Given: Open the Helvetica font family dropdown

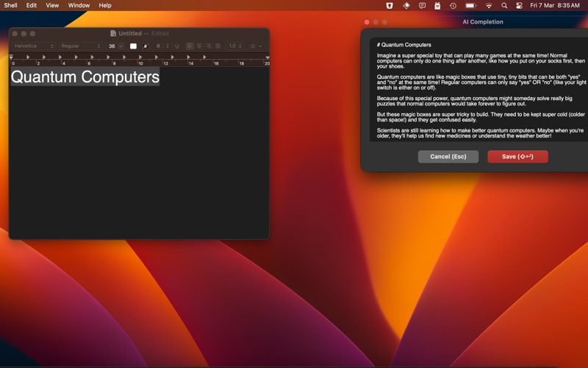Looking at the screenshot, I should pos(33,46).
